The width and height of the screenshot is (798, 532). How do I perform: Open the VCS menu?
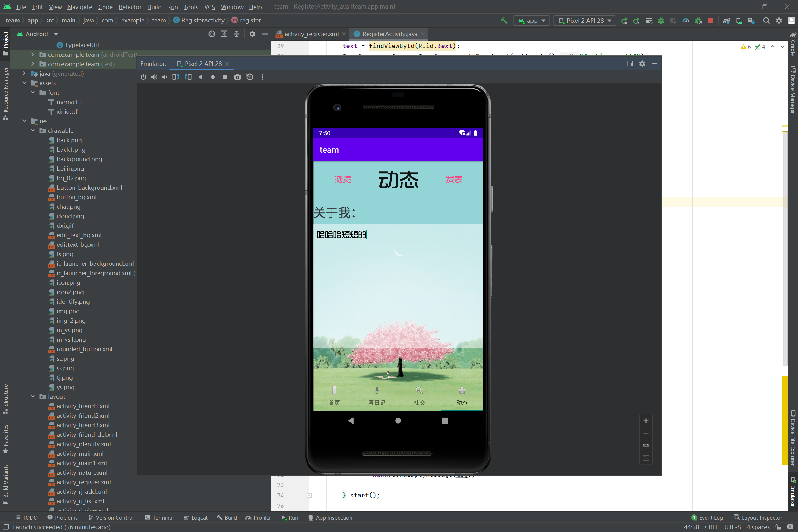pyautogui.click(x=209, y=7)
